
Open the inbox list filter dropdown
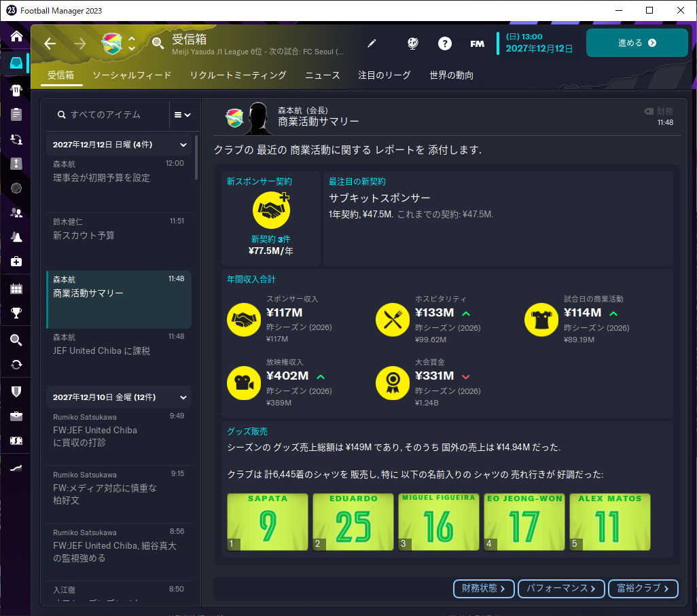pyautogui.click(x=182, y=115)
